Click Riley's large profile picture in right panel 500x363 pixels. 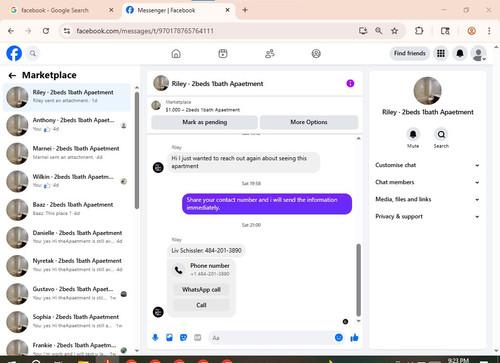tap(427, 91)
